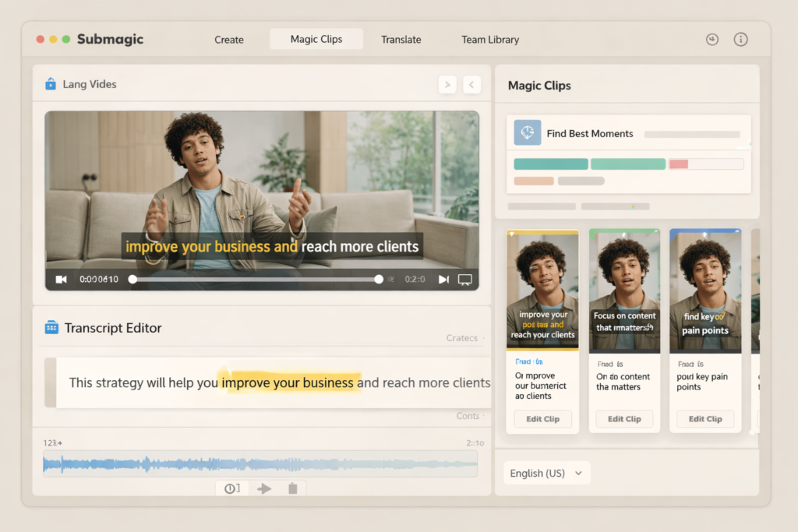Open the Team Library section
Screen dimensions: 798x532
point(490,39)
